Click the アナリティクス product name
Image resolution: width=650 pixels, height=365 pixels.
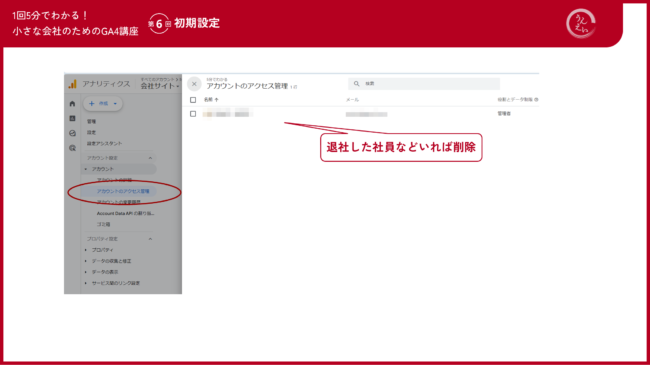point(106,84)
